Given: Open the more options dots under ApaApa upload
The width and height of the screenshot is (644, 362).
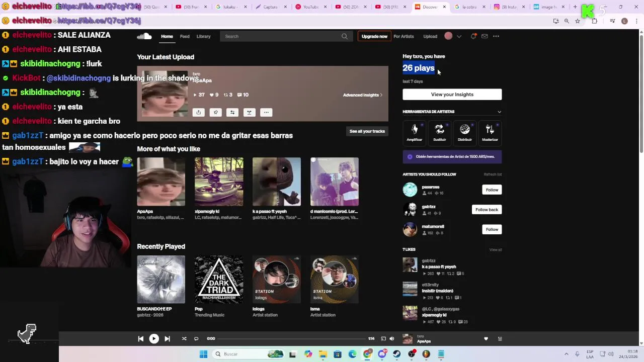Looking at the screenshot, I should click(266, 113).
